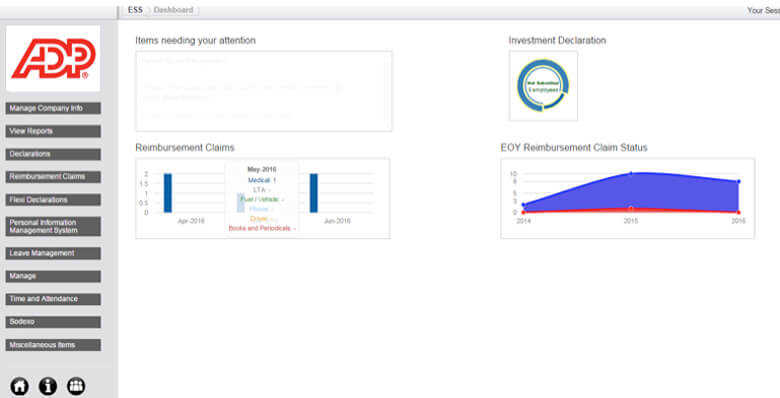The height and width of the screenshot is (398, 780).
Task: Open View Reports menu
Action: pos(53,131)
